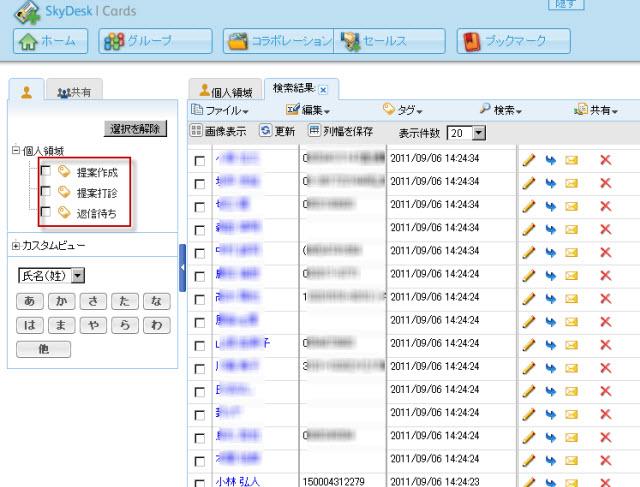
Task: Expand the カスタムビュー node
Action: coord(16,246)
